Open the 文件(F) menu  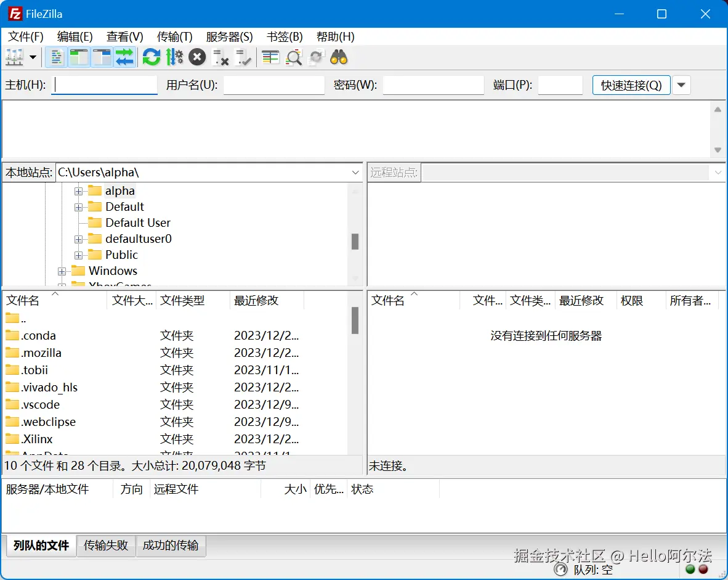click(x=25, y=37)
